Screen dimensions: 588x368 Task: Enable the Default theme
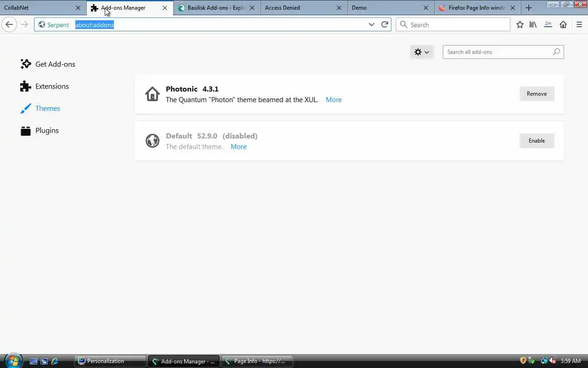click(537, 141)
